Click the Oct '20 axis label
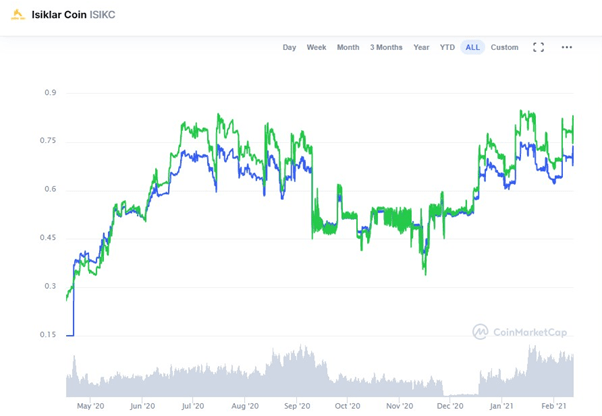This screenshot has width=602, height=416. [347, 406]
